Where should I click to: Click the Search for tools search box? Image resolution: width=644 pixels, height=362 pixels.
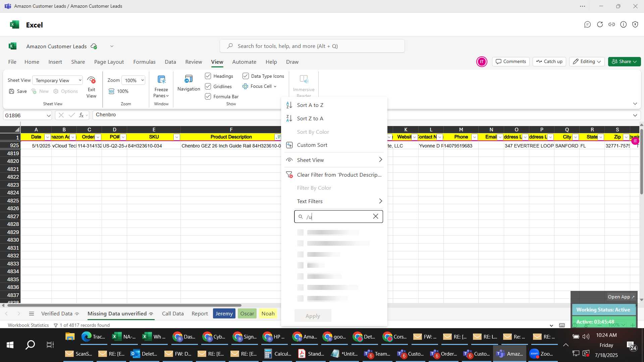(x=312, y=46)
